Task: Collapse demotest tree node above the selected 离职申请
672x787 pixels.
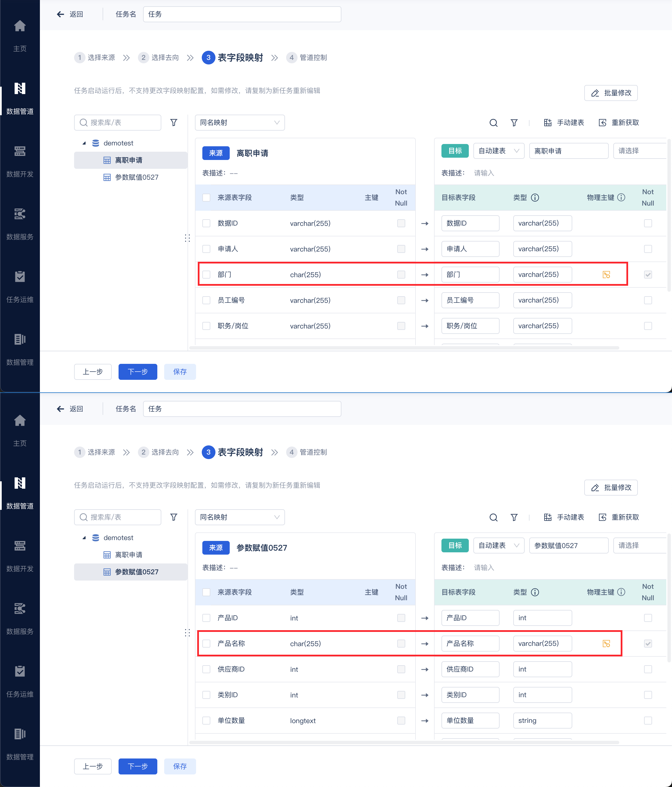Action: point(84,143)
